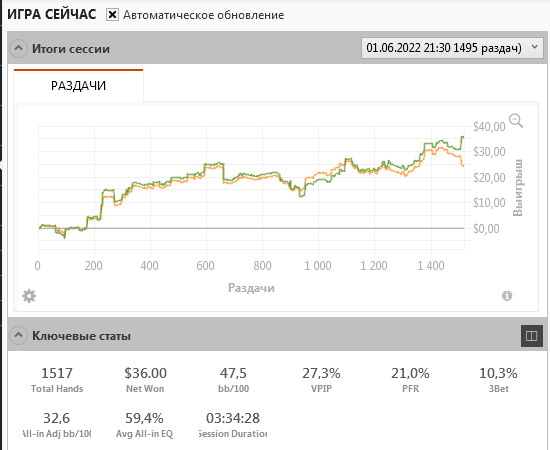Click the ИГРА СЕЙЧАС panel title
550x450 pixels.
[x=52, y=14]
